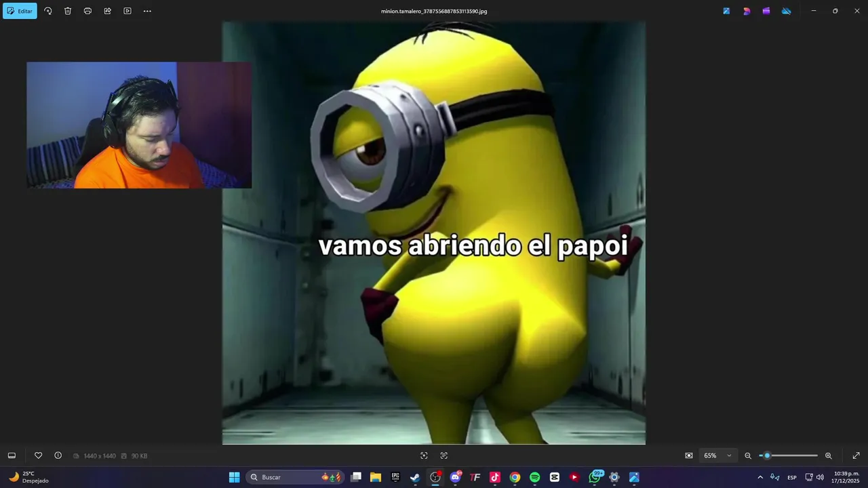Open the three-dots more options menu

pyautogui.click(x=147, y=11)
